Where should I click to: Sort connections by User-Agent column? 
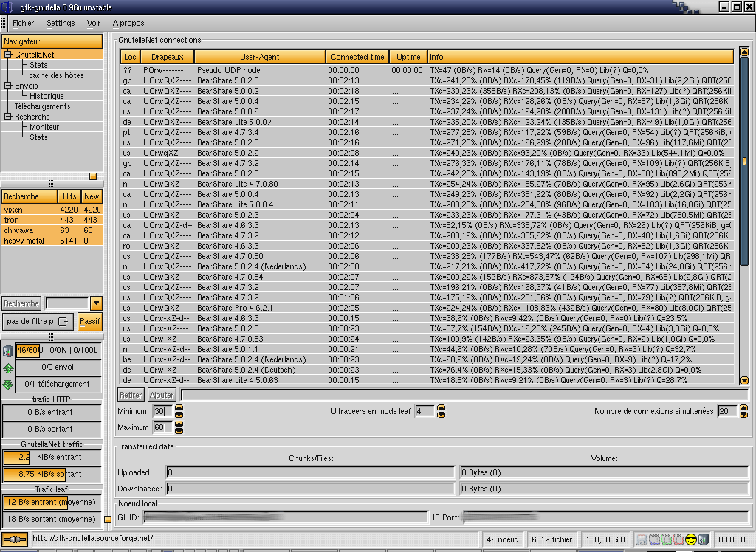click(259, 57)
